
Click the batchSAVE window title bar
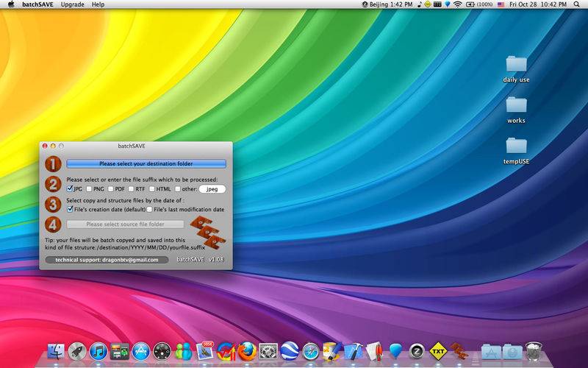click(136, 146)
